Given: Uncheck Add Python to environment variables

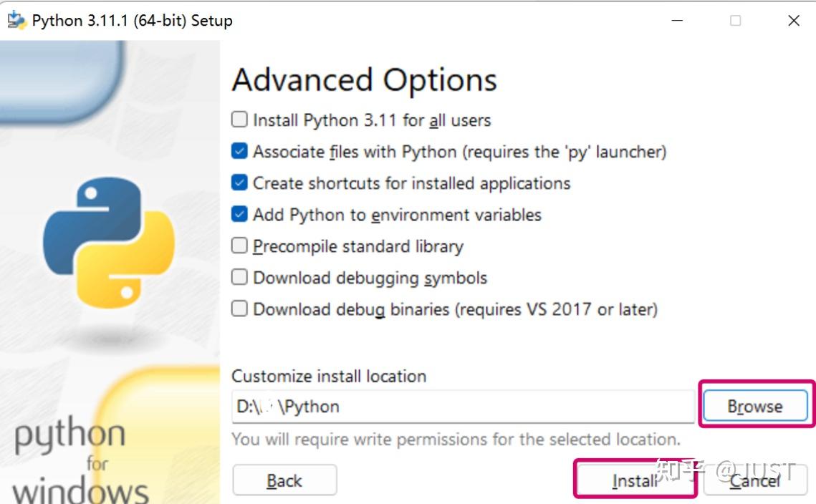Looking at the screenshot, I should (x=239, y=214).
